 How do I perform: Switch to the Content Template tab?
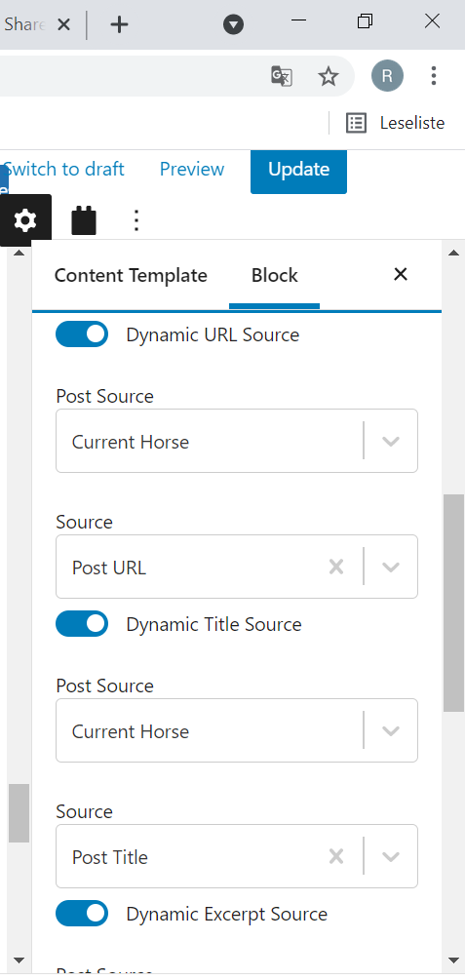click(131, 275)
